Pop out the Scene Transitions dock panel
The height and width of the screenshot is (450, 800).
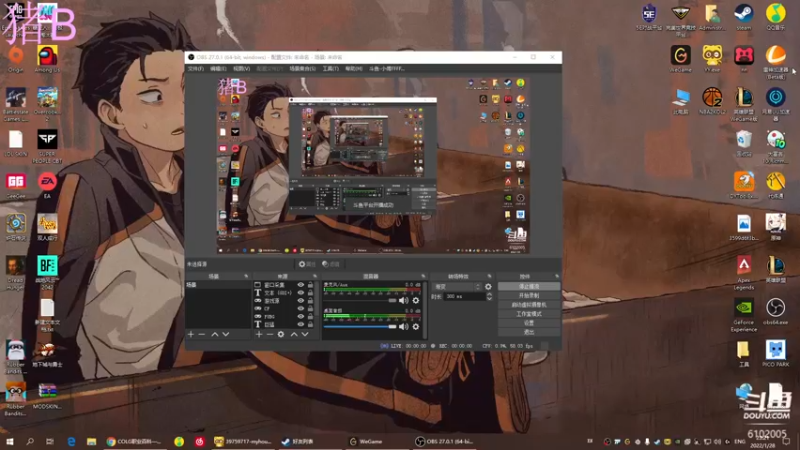click(489, 276)
